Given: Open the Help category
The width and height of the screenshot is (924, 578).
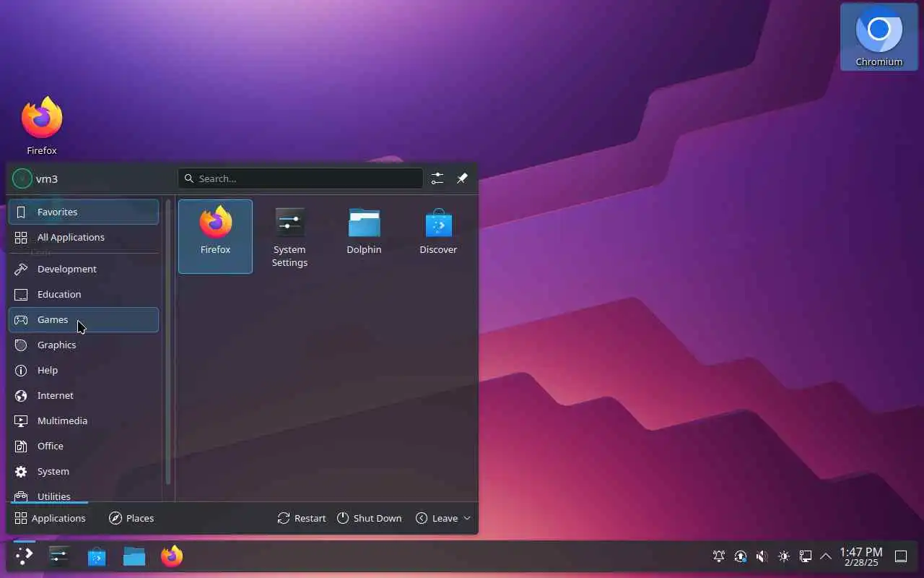Looking at the screenshot, I should 84,370.
